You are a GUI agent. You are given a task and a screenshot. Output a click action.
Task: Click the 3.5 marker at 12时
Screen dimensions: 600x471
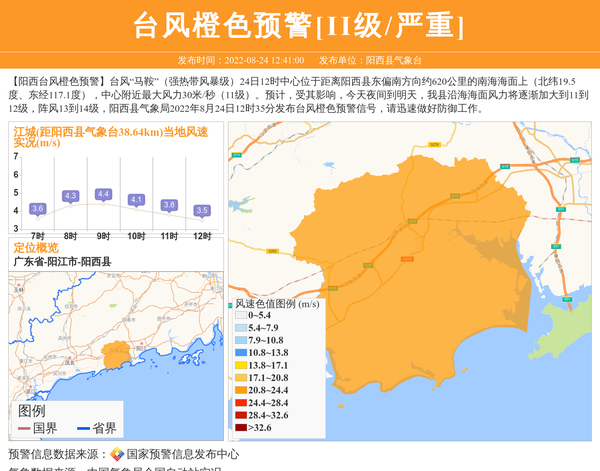pyautogui.click(x=202, y=210)
